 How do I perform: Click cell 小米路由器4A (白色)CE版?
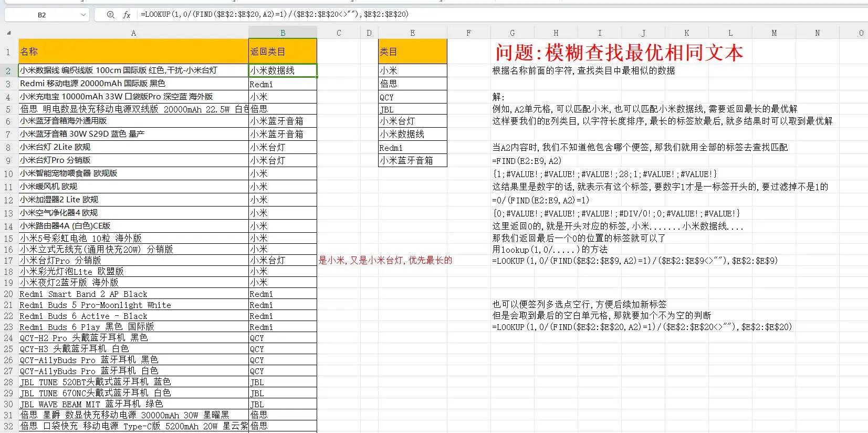(133, 226)
